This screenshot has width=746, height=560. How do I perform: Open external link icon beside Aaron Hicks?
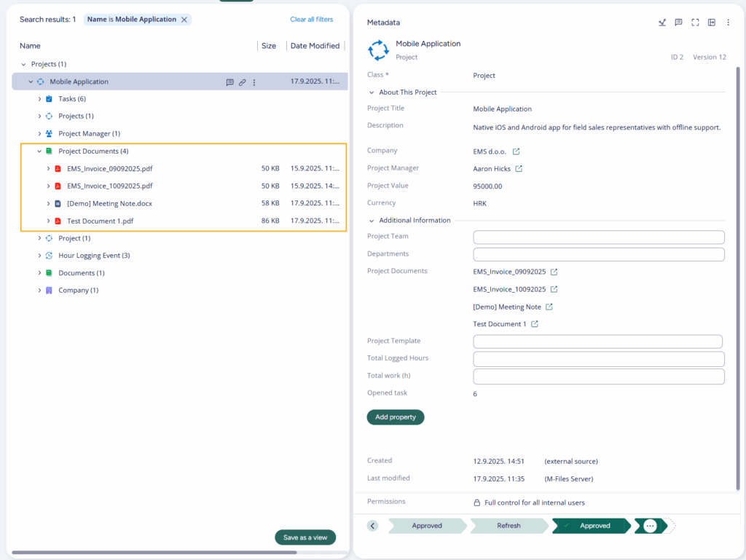[x=519, y=169]
